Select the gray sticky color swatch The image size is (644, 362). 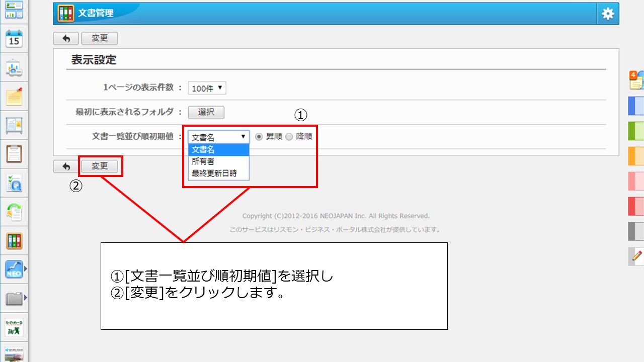click(636, 231)
